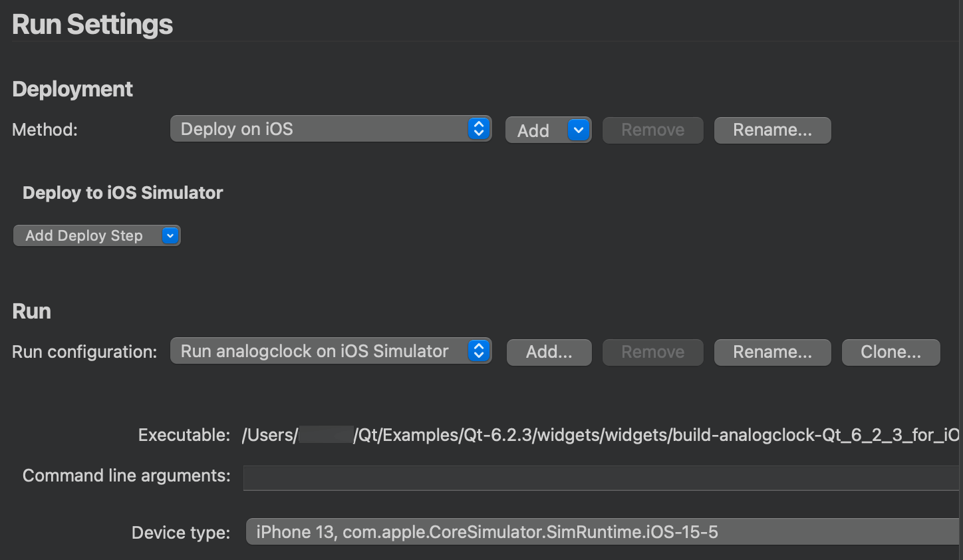Image resolution: width=963 pixels, height=560 pixels.
Task: Click the up-down arrows on Run configuration
Action: click(x=478, y=351)
